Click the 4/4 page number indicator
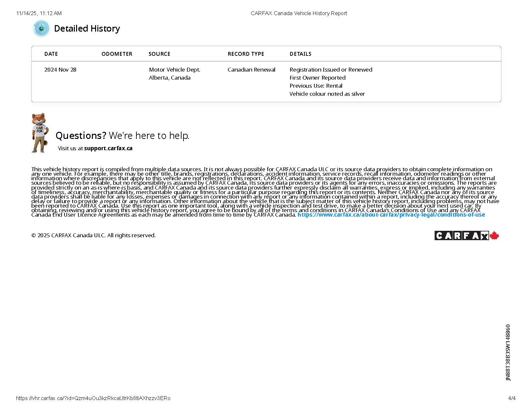Screen dimensions: 532x411 coord(511,398)
